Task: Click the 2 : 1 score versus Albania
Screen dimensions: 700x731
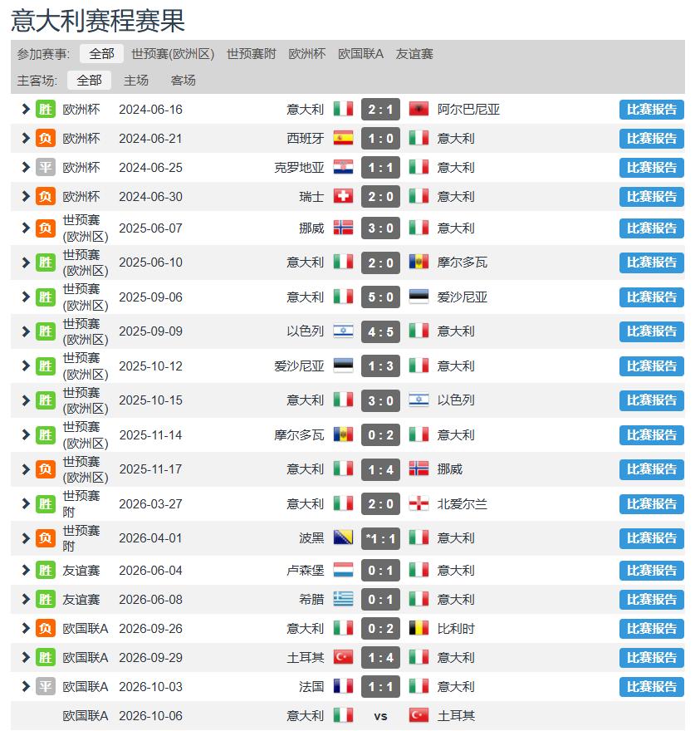Action: pyautogui.click(x=380, y=110)
